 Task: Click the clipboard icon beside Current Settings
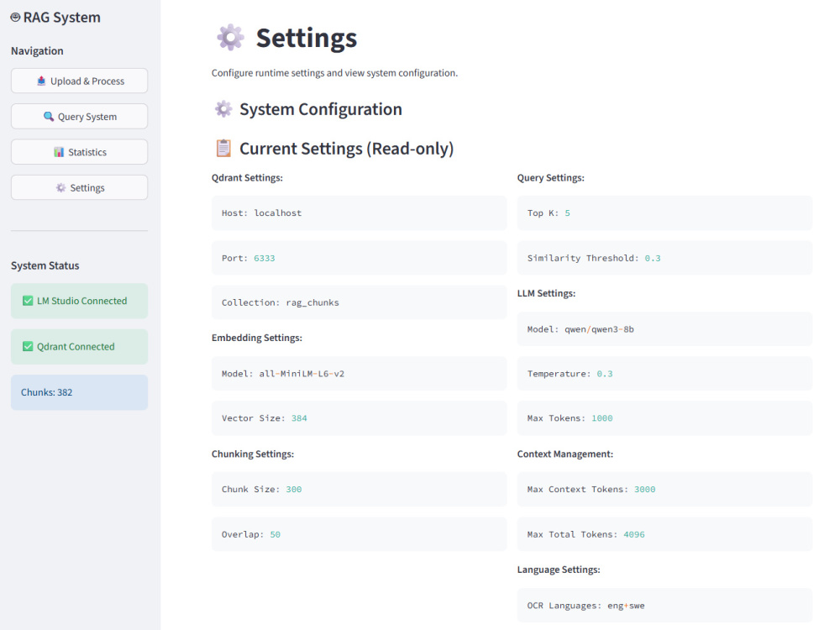coord(223,149)
